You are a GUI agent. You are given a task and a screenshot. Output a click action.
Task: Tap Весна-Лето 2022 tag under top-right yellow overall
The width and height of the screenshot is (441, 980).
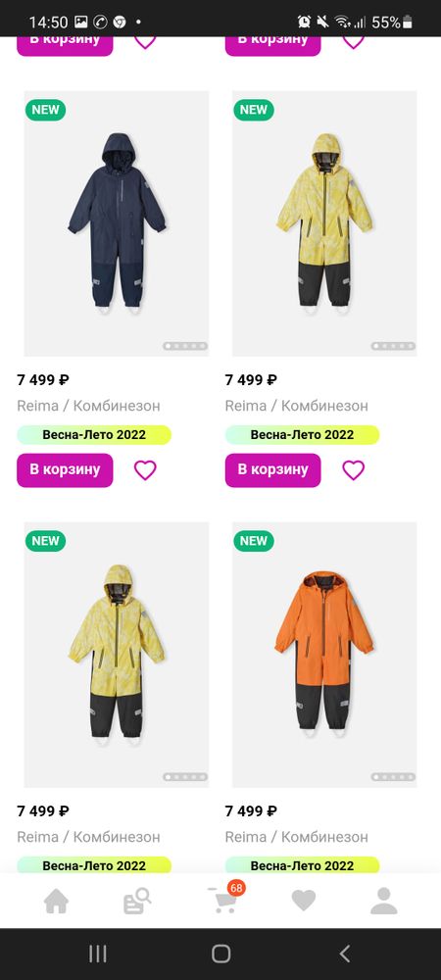point(302,435)
